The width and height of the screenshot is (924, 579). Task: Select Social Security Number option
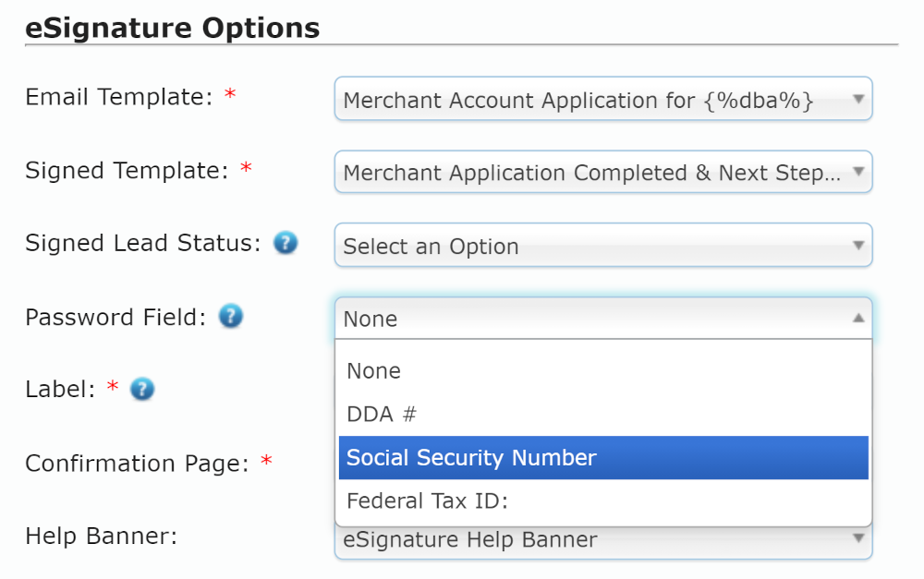click(603, 458)
